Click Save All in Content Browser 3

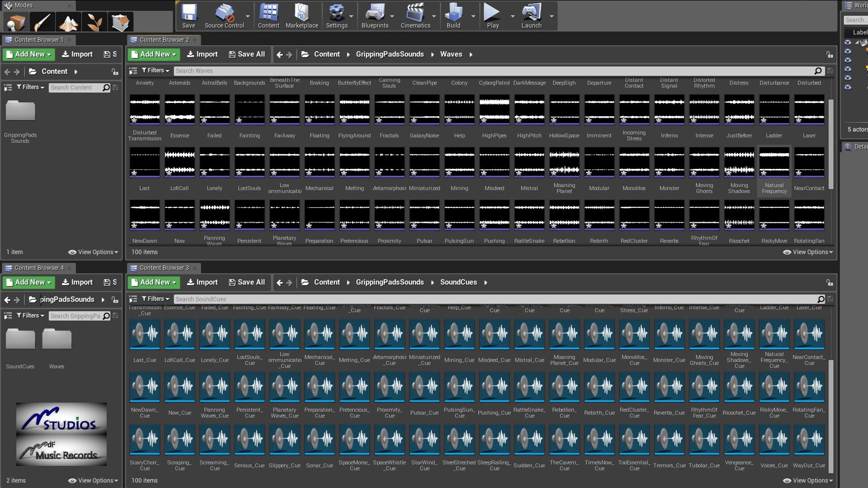246,282
